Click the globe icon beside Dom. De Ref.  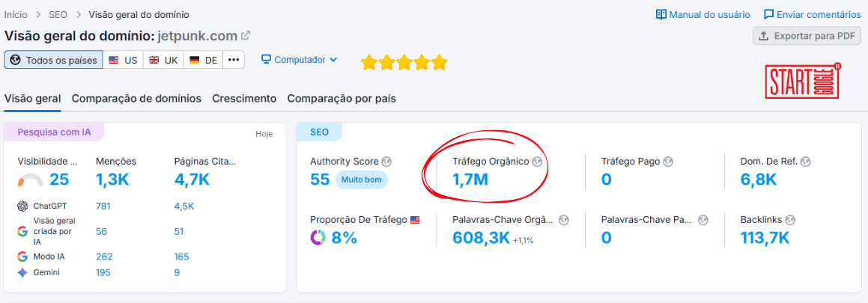[806, 162]
